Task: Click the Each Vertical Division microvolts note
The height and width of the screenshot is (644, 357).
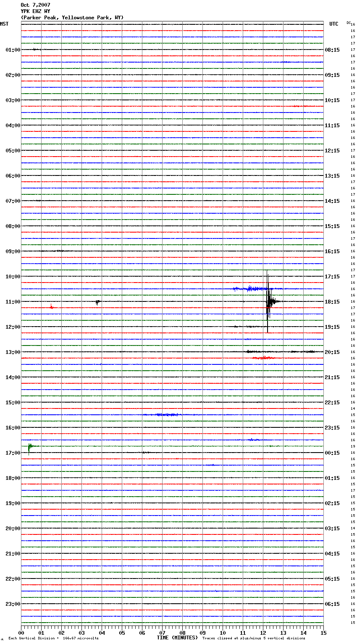Action: coord(53,638)
